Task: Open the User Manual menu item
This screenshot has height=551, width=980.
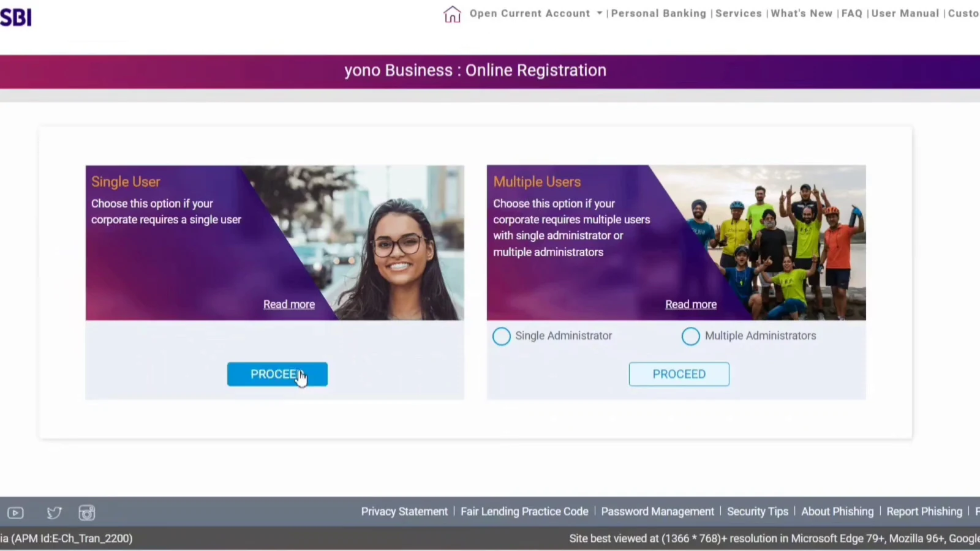Action: [905, 13]
